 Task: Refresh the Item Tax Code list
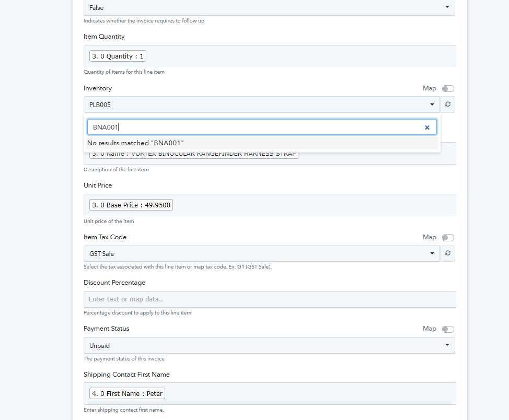(447, 253)
